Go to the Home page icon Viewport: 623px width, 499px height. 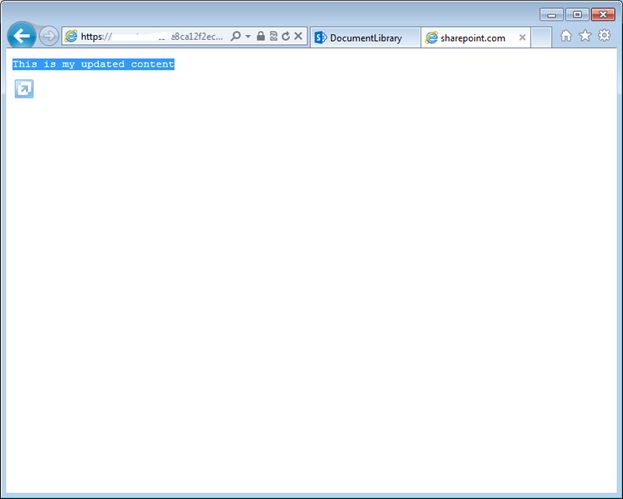click(x=566, y=36)
